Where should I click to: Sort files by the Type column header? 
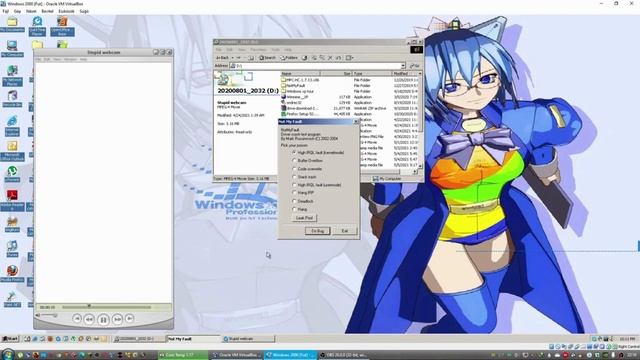pos(372,74)
